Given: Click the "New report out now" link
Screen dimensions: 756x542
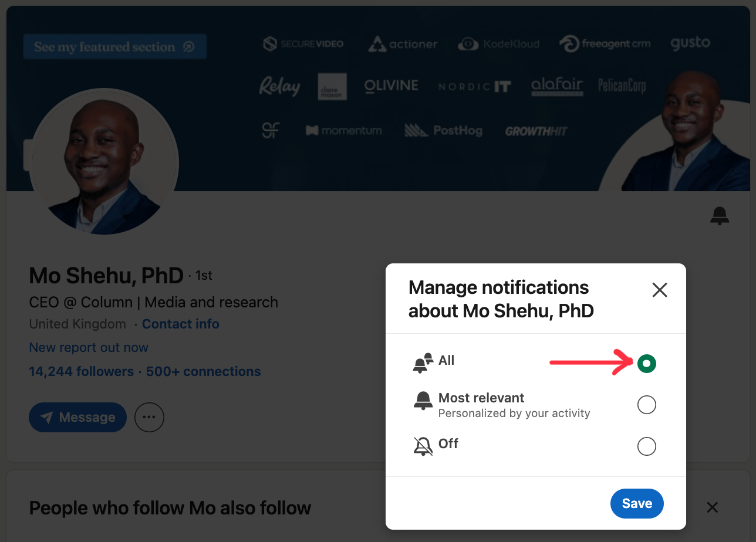Looking at the screenshot, I should coord(89,347).
